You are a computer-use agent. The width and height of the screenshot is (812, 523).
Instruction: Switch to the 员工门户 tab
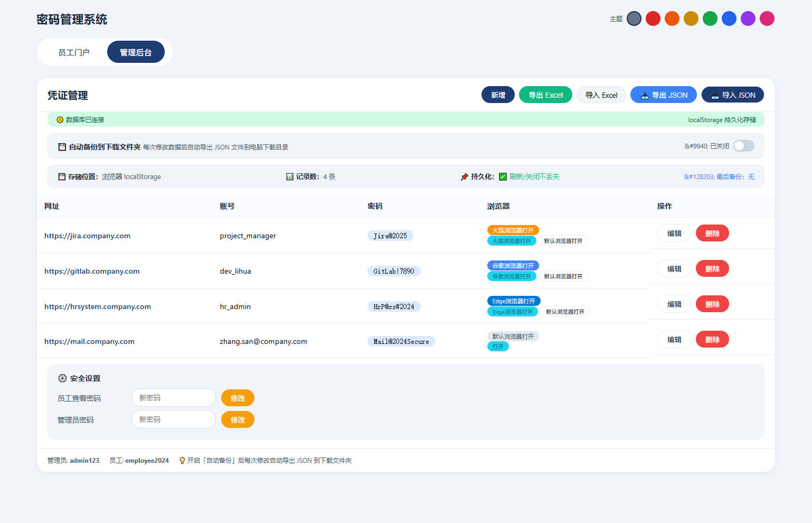74,52
